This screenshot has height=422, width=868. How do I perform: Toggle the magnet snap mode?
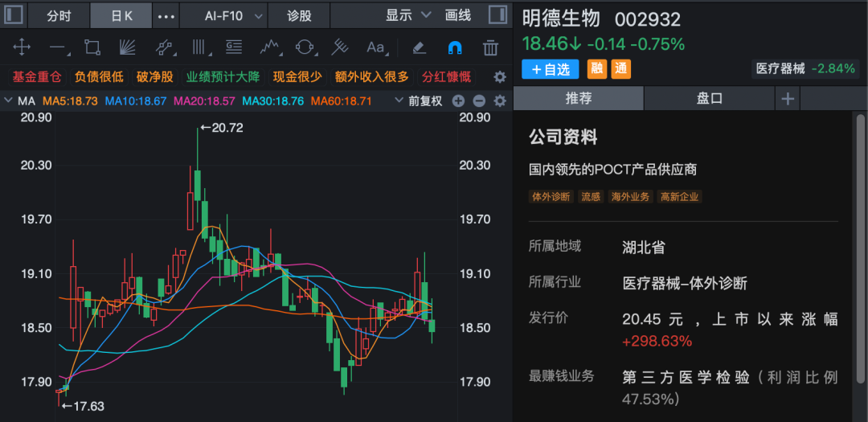pos(455,47)
